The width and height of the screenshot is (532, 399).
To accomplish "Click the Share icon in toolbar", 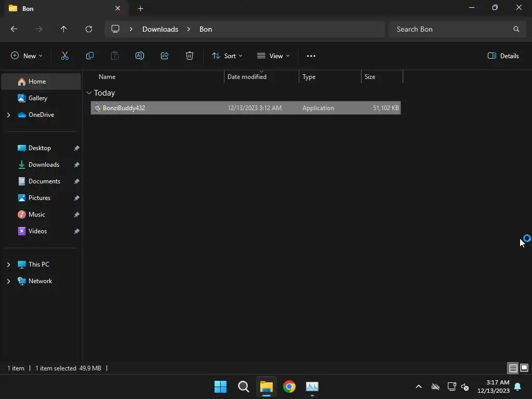I will click(x=165, y=56).
